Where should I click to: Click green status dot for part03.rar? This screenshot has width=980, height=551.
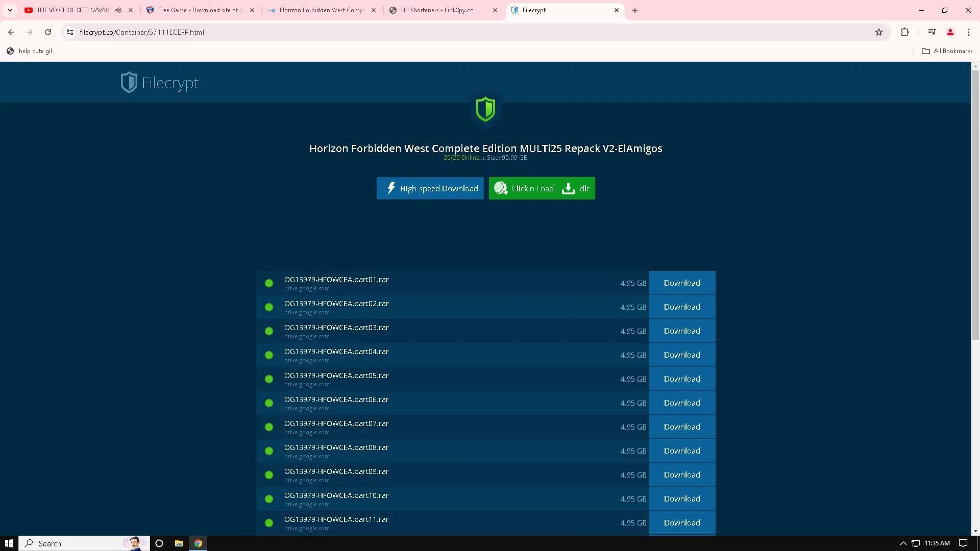click(x=269, y=331)
